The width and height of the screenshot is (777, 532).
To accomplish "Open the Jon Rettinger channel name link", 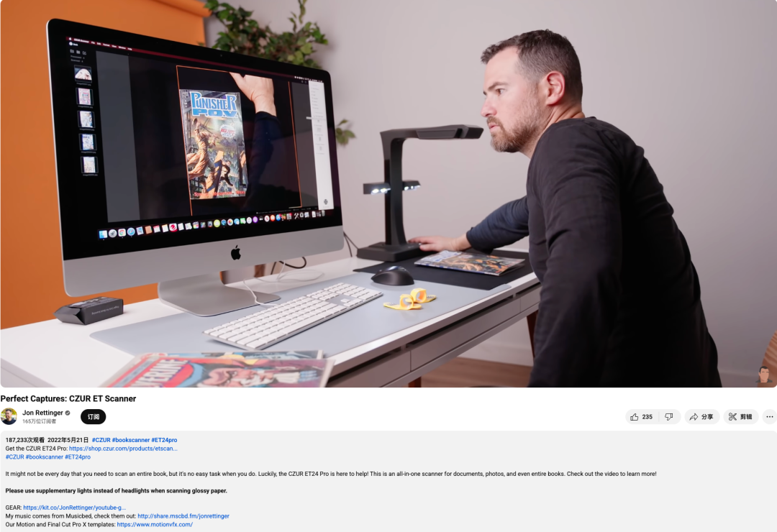I will point(42,413).
